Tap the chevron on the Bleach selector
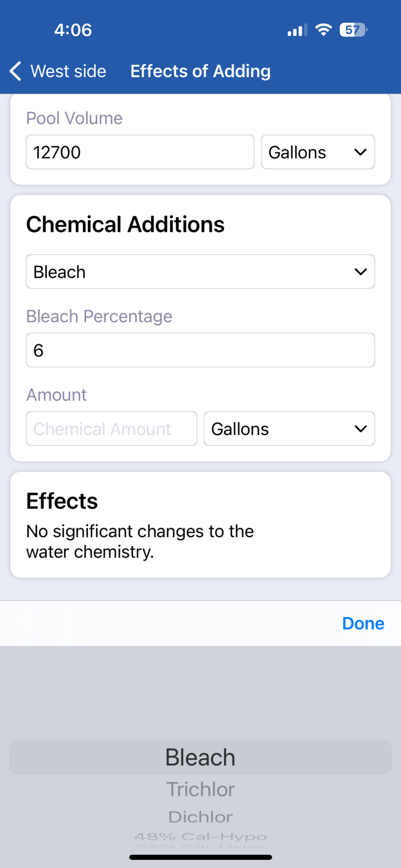 click(x=361, y=272)
